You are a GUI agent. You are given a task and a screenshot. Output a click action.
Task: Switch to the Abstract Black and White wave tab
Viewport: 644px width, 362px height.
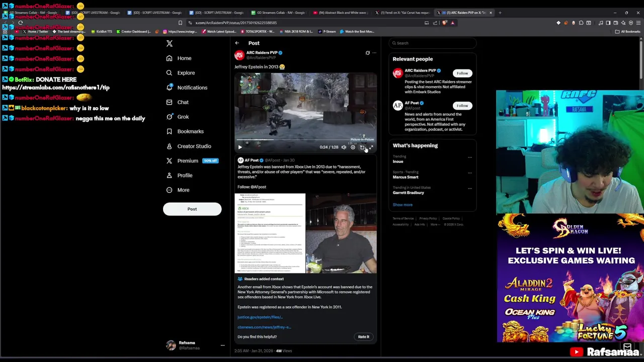[340, 13]
